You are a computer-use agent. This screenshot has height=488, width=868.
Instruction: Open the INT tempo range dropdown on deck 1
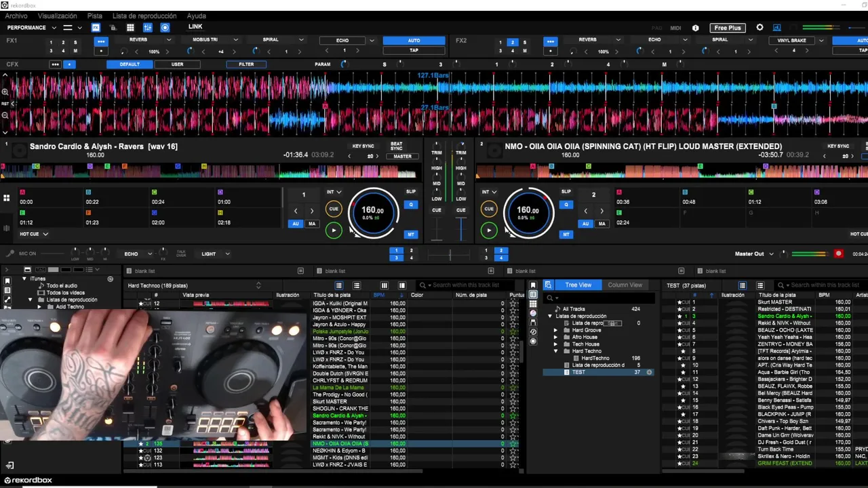pyautogui.click(x=336, y=192)
